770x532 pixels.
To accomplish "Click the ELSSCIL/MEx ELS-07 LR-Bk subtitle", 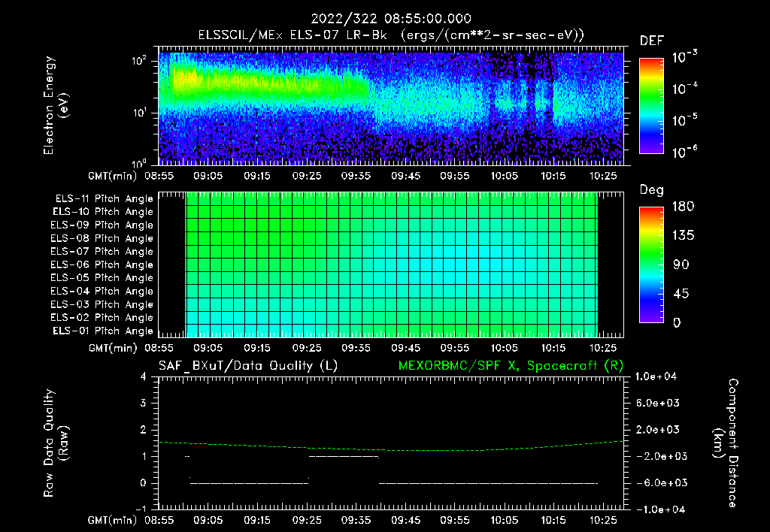I will click(x=293, y=35).
